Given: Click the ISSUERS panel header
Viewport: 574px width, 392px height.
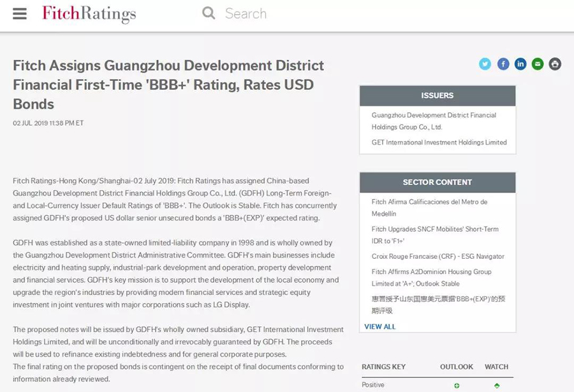Looking at the screenshot, I should point(437,96).
